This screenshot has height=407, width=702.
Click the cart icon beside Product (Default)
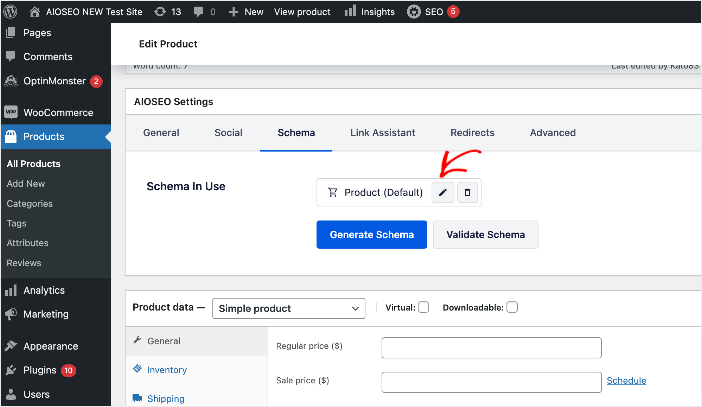[x=332, y=193]
